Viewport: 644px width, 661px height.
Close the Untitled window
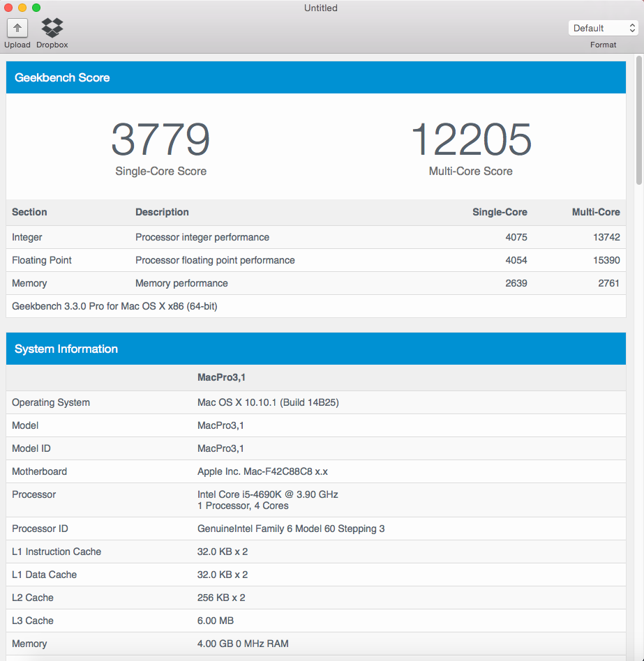coord(8,8)
